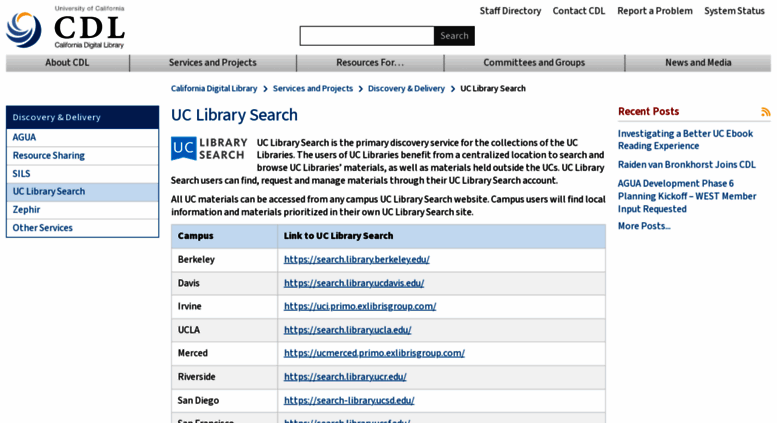Image resolution: width=777 pixels, height=423 pixels.
Task: Click the Riverside campus cell
Action: point(224,377)
